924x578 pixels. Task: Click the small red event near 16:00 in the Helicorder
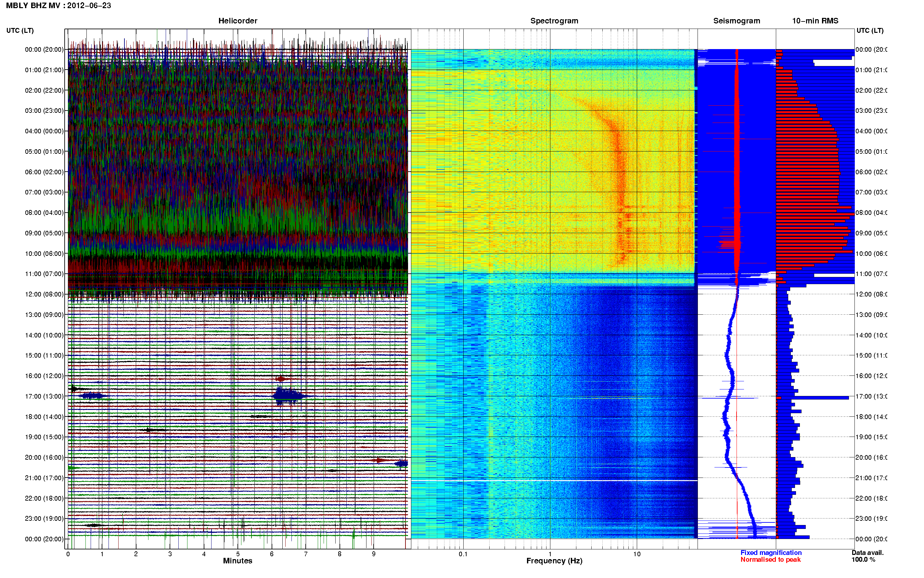pyautogui.click(x=281, y=379)
